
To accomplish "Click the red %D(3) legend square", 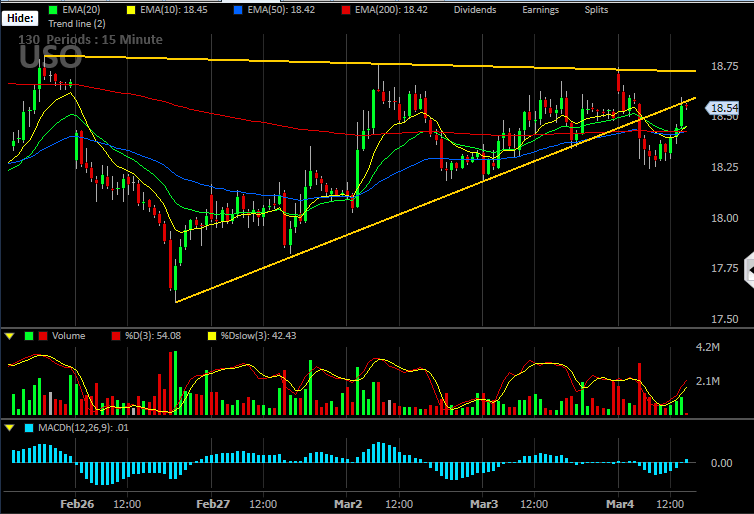I will 116,336.
